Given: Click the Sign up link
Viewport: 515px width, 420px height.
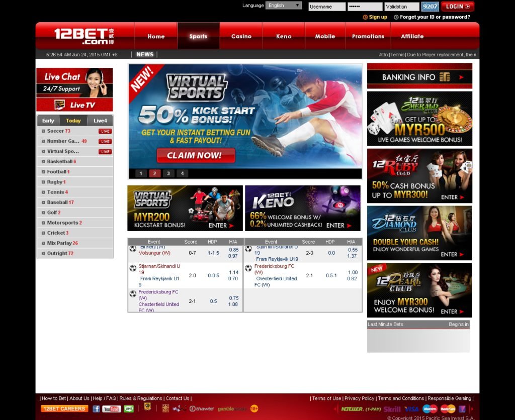Looking at the screenshot, I should coord(378,17).
